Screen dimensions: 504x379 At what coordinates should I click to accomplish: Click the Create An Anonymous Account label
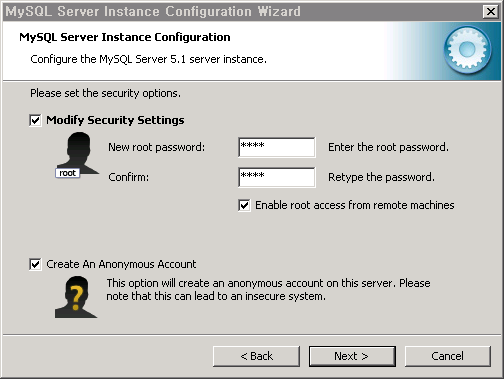coord(121,264)
